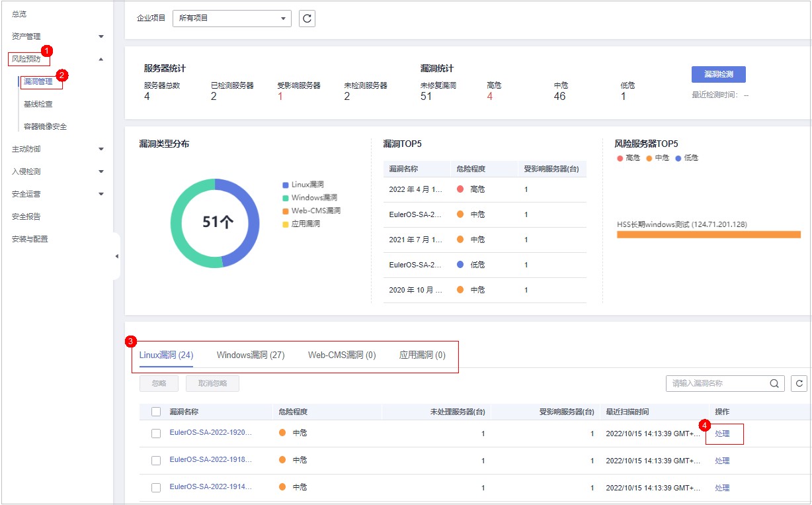This screenshot has height=505, width=812.
Task: Switch to the Windows漏洞 (27) tab
Action: tap(251, 355)
